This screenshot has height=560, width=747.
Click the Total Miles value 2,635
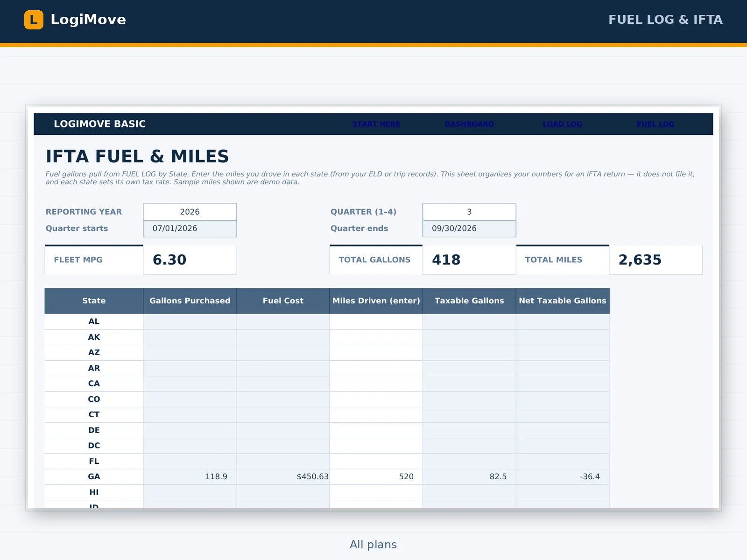640,260
